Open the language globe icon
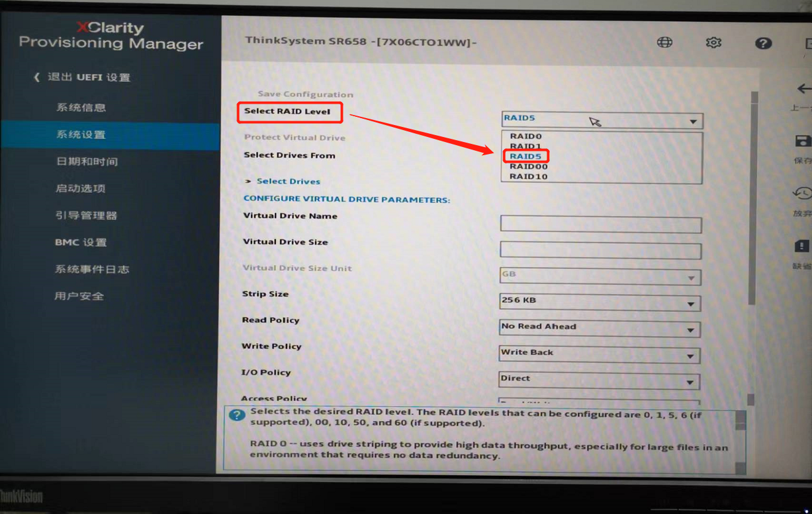This screenshot has width=812, height=514. 665,42
